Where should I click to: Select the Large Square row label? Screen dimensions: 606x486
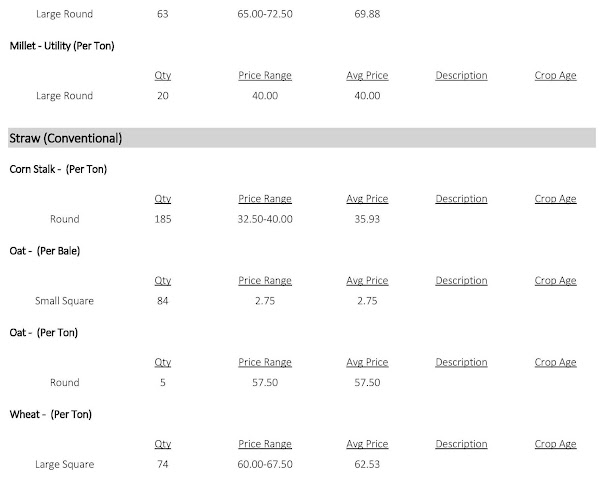click(x=64, y=464)
